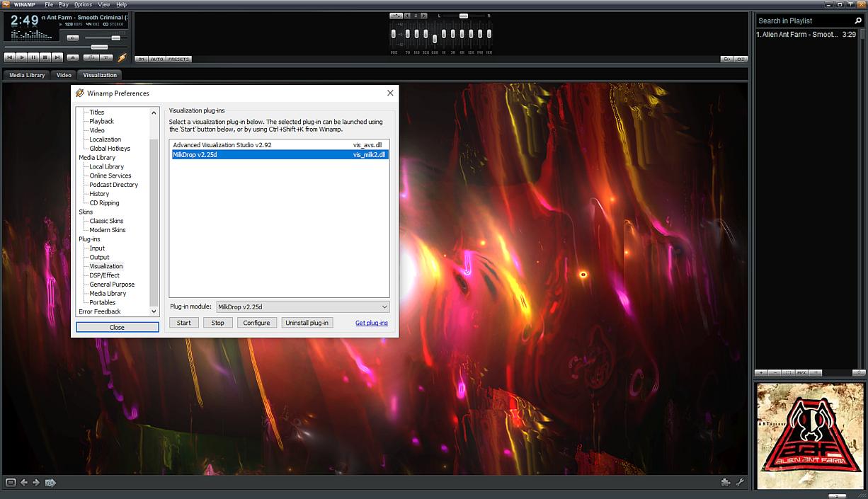The height and width of the screenshot is (499, 868).
Task: Click the next preset right arrow icon
Action: [37, 483]
